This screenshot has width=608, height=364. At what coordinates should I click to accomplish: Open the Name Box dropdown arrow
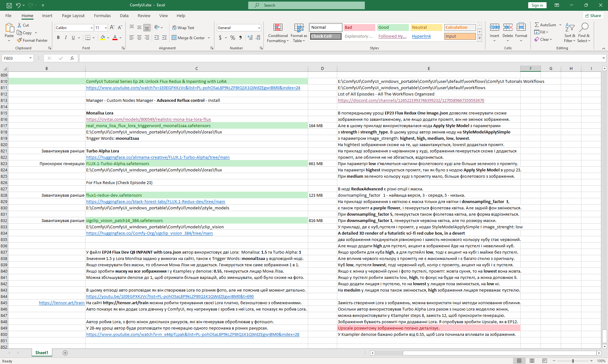pos(30,58)
